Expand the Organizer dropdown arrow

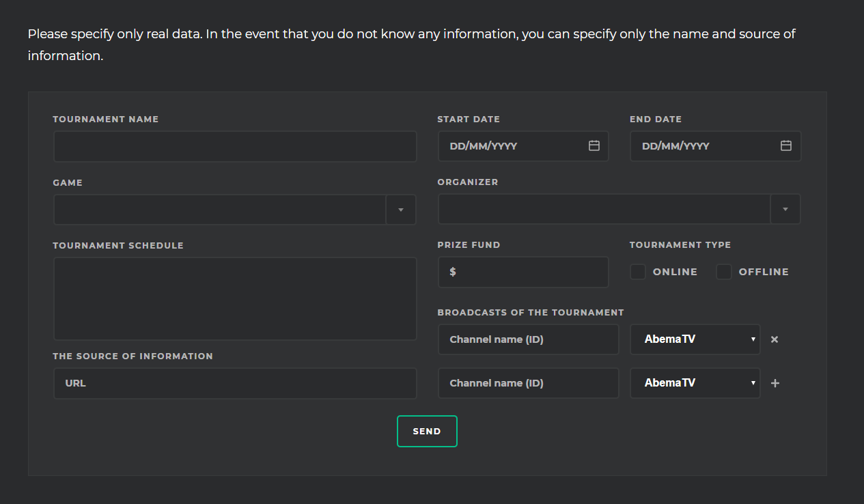point(785,209)
